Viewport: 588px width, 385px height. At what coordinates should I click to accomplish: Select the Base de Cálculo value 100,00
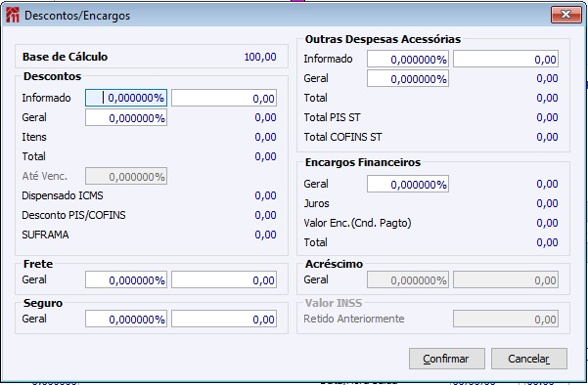(x=260, y=57)
